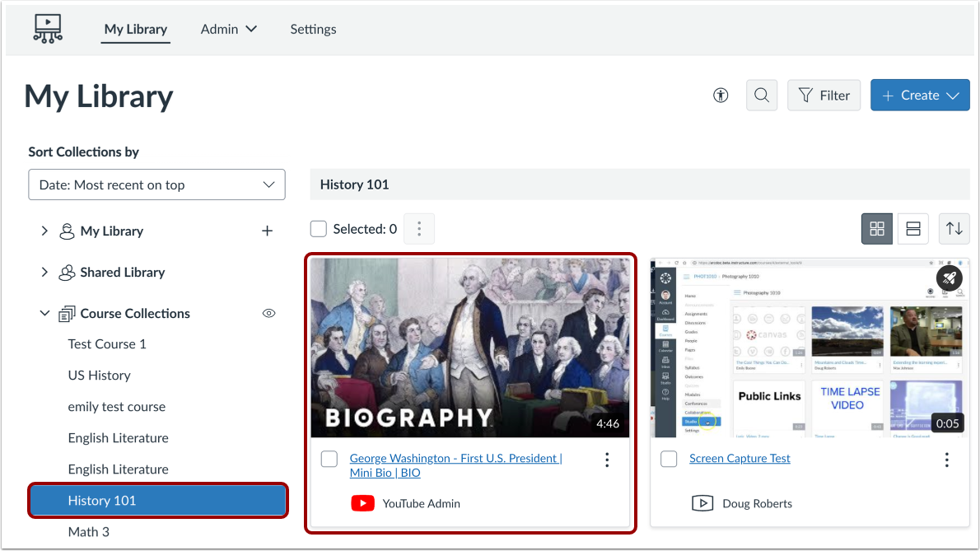The height and width of the screenshot is (551, 980).
Task: Click the sort order arrows icon
Action: click(954, 228)
